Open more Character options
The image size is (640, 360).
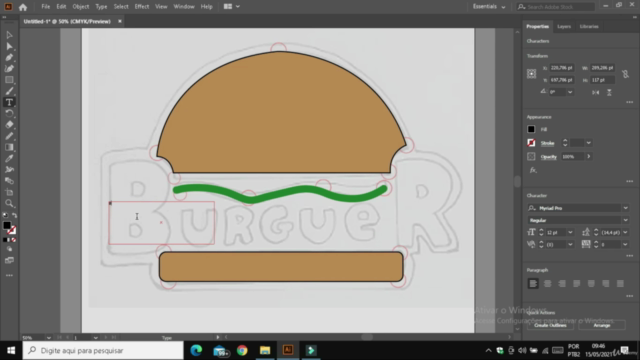click(x=629, y=256)
